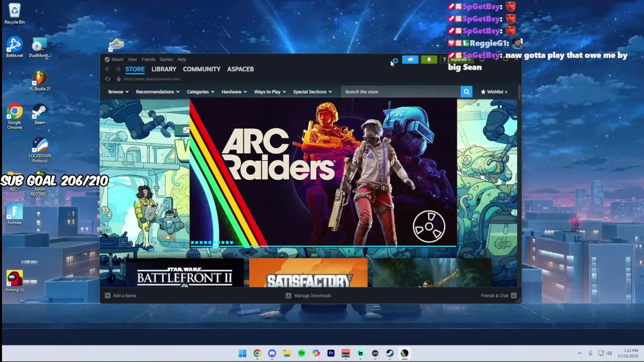Click the Add a Game label

(x=125, y=296)
